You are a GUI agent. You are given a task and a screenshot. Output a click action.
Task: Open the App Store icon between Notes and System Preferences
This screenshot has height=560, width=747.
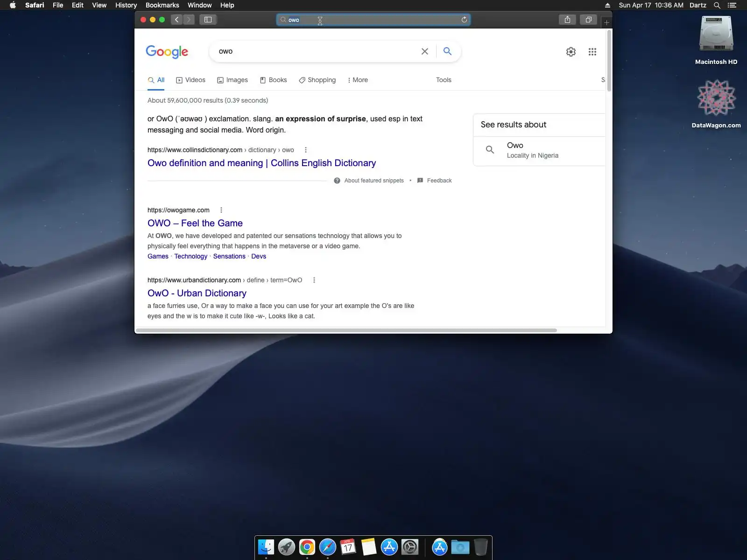[x=389, y=547]
